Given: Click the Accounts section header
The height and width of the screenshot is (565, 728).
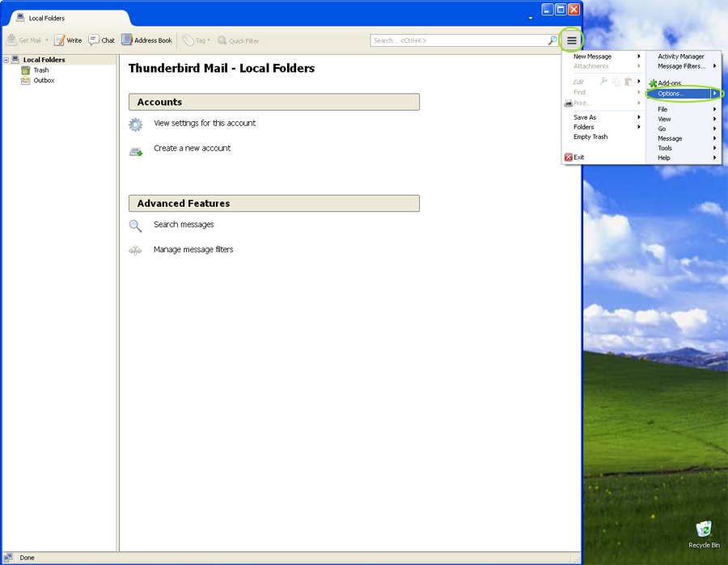Looking at the screenshot, I should [274, 102].
